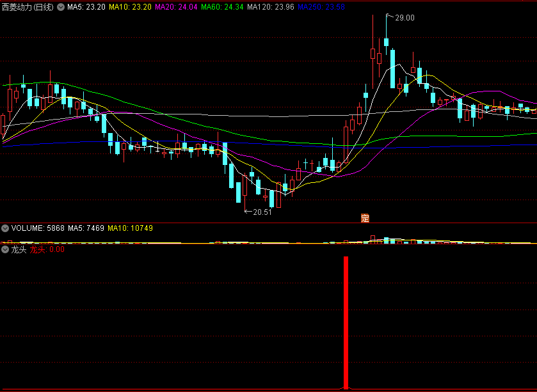The height and width of the screenshot is (392, 537).
Task: Select the MA20: 24.04 label
Action: point(176,7)
